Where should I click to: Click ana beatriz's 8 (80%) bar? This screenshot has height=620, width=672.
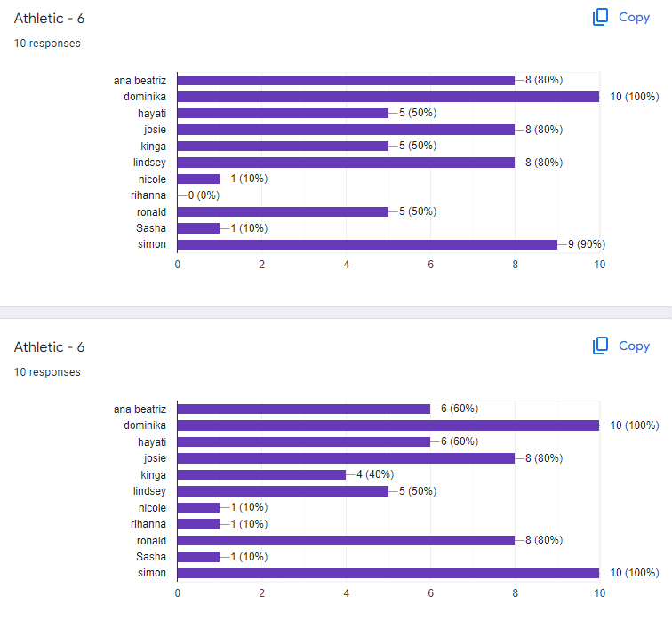point(346,80)
